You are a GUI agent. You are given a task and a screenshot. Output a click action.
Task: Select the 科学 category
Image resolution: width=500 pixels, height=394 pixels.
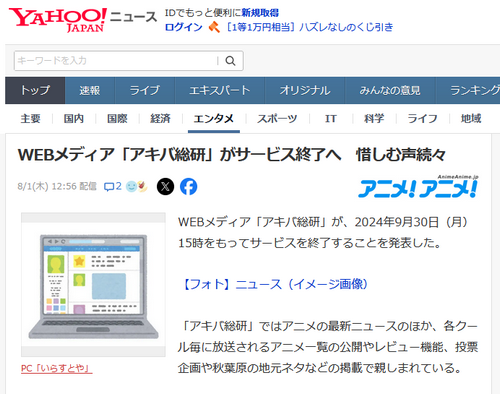[x=374, y=118]
